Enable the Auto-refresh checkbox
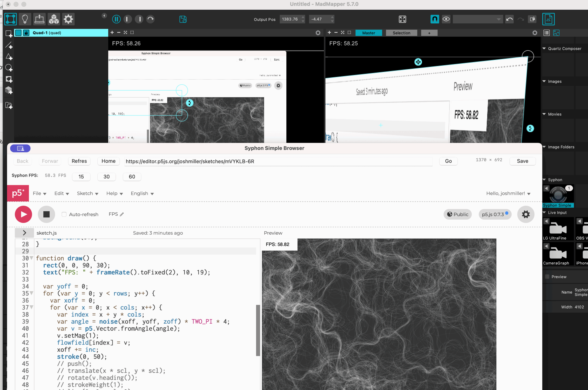Screen dimensions: 588x390 tap(64, 214)
